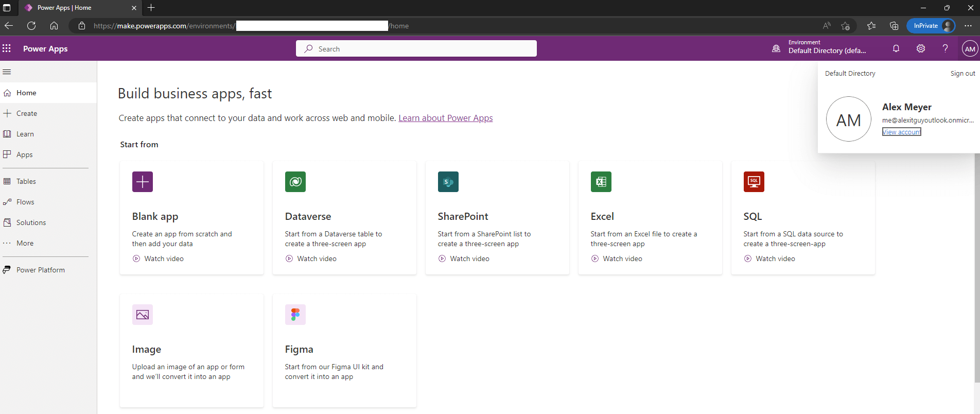Screen dimensions: 980x414
Task: Close the Power Apps | Home tab
Action: (x=134, y=8)
